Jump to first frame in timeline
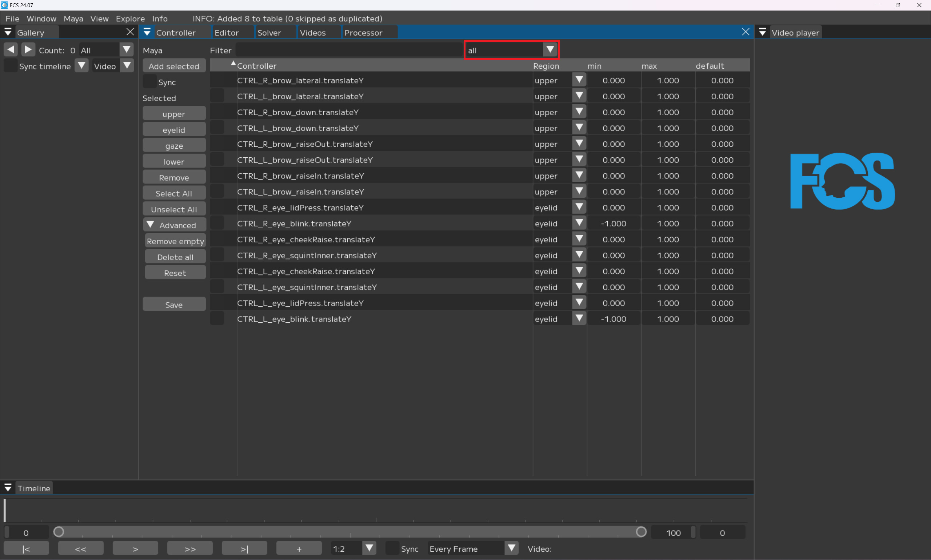Image resolution: width=931 pixels, height=560 pixels. [x=26, y=549]
